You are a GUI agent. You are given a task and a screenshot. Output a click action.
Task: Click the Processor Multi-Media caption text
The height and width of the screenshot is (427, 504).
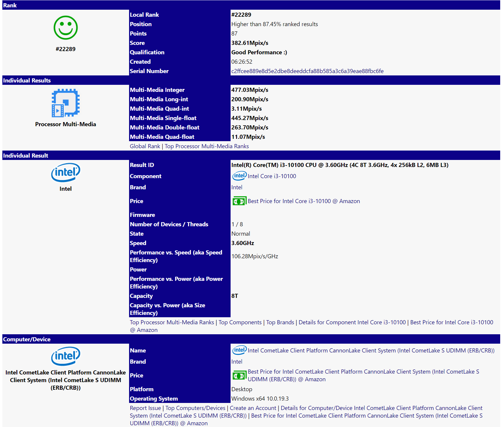click(x=66, y=124)
